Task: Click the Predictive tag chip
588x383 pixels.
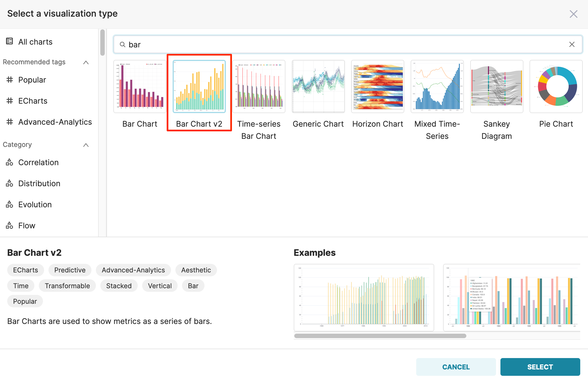Action: pyautogui.click(x=70, y=270)
